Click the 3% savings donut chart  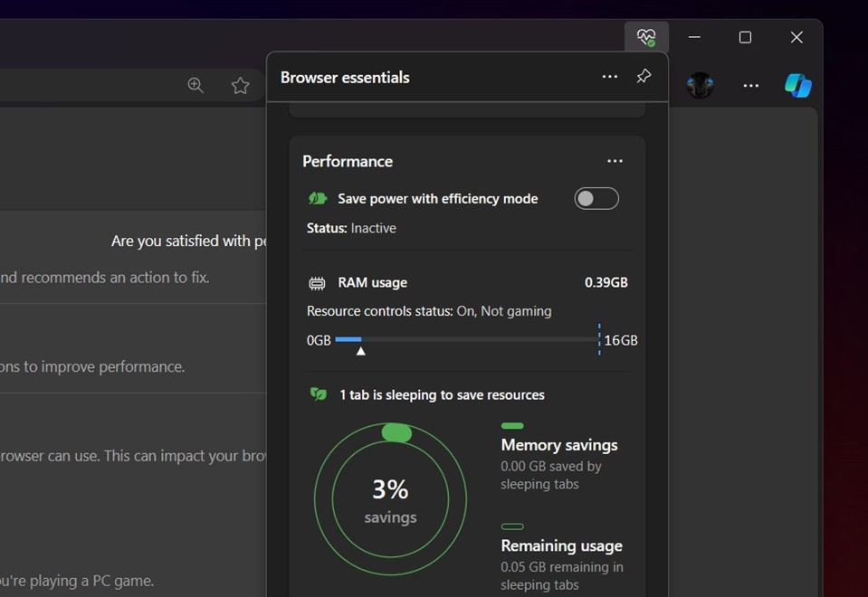(x=390, y=499)
